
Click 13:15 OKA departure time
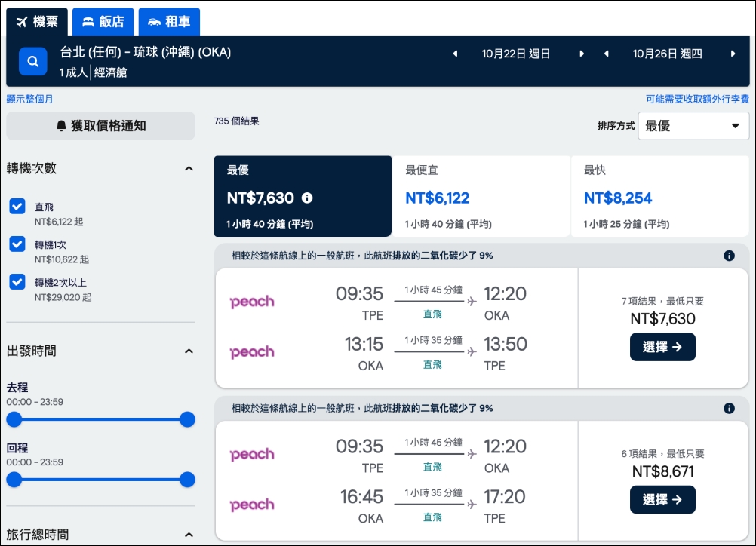click(x=364, y=344)
